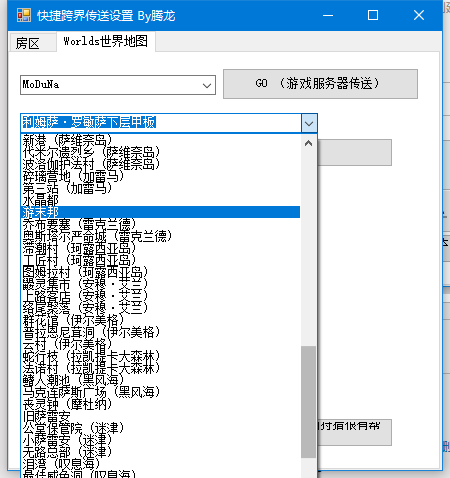Choose 蛇行枝（拉凯提卡大森林）

(160, 356)
